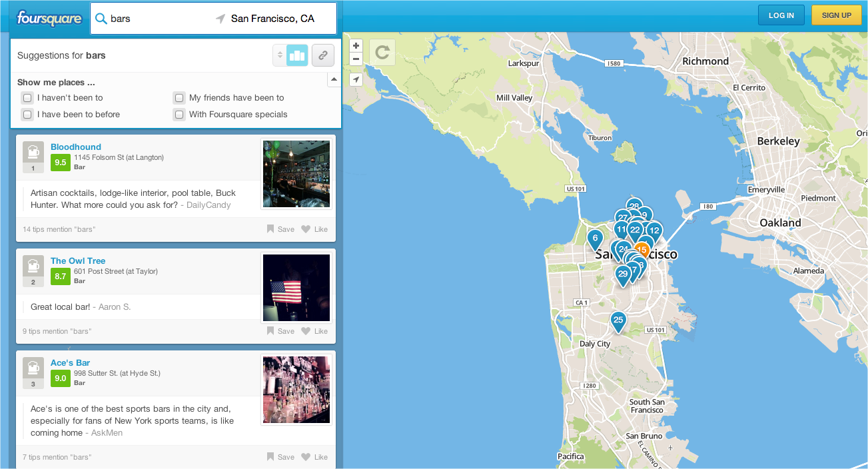Screen dimensions: 868x469
Task: Open the sort order up-down arrows
Action: [280, 55]
